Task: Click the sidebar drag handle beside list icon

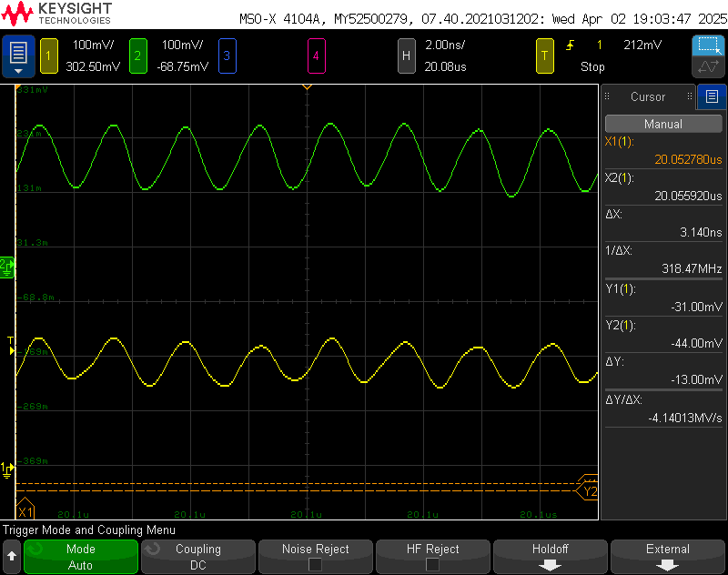Action: pos(690,96)
